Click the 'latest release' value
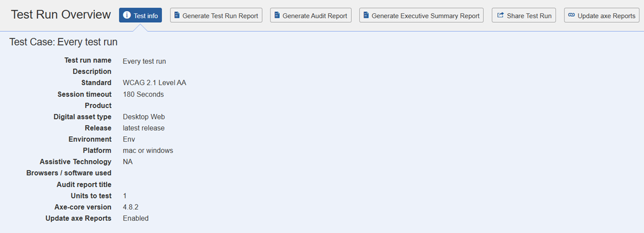This screenshot has height=233, width=644. point(143,128)
